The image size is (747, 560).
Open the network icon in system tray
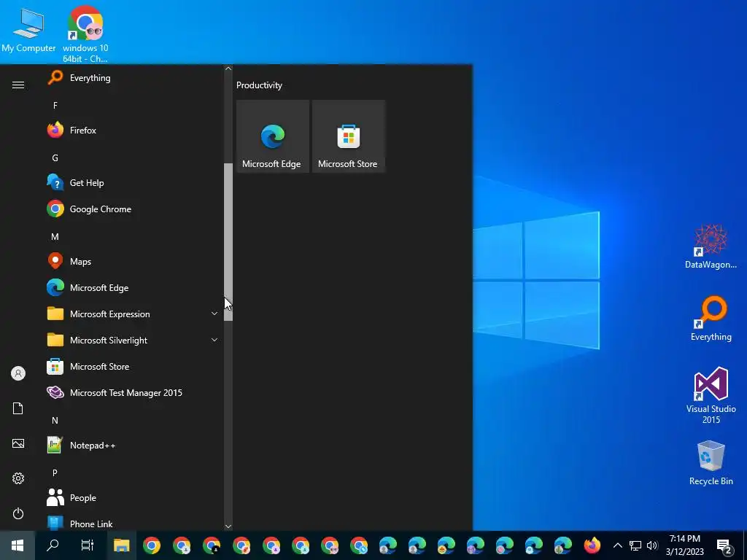(x=635, y=545)
